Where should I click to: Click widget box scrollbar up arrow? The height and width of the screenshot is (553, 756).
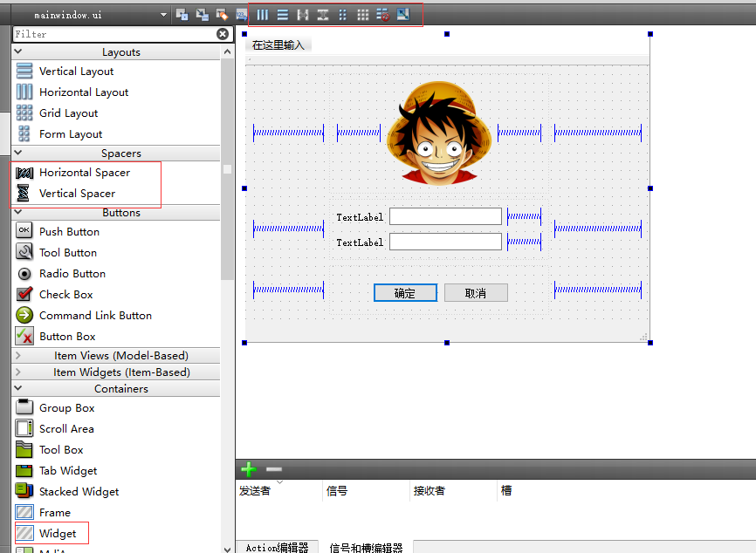[227, 51]
